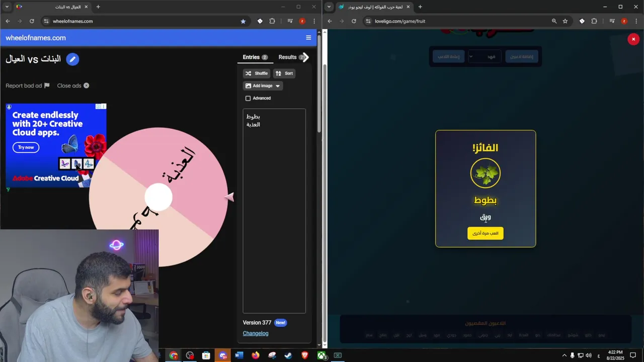This screenshot has width=644, height=362.
Task: Edit the wheel title with pencil icon
Action: (x=72, y=59)
